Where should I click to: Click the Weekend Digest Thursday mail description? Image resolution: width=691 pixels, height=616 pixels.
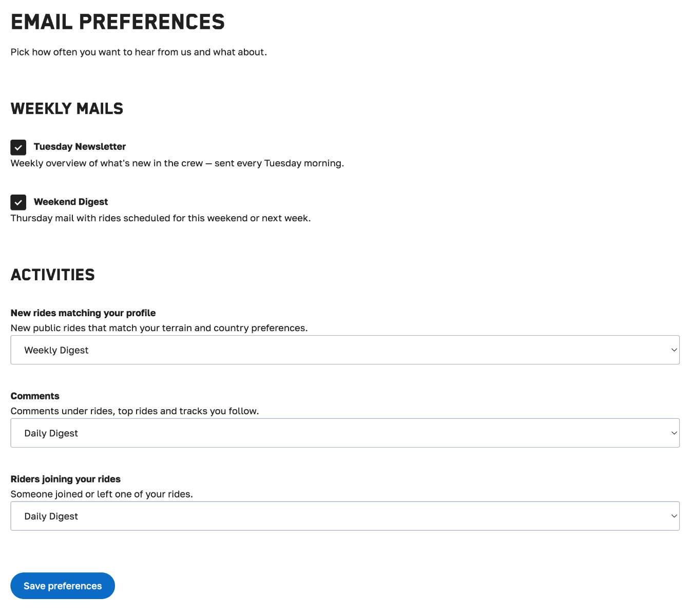161,218
